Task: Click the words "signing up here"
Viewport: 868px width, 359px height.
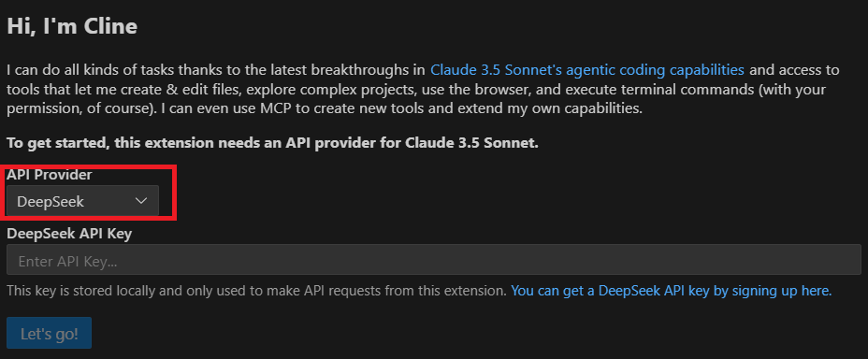Action: pyautogui.click(x=778, y=291)
